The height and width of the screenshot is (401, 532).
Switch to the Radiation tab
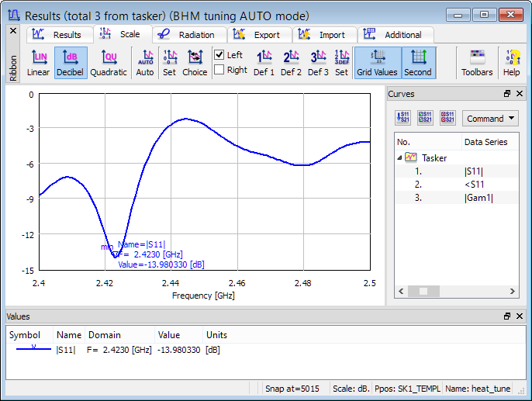[188, 35]
